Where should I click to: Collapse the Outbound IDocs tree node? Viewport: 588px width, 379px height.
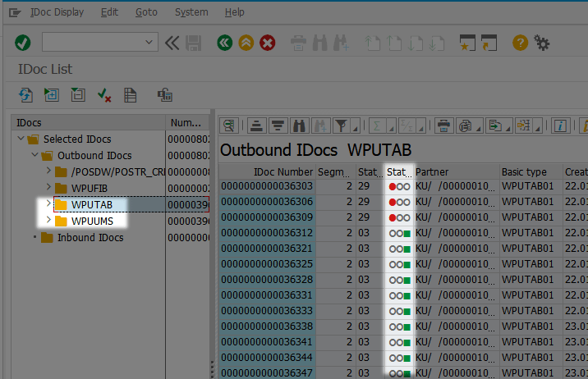click(34, 155)
